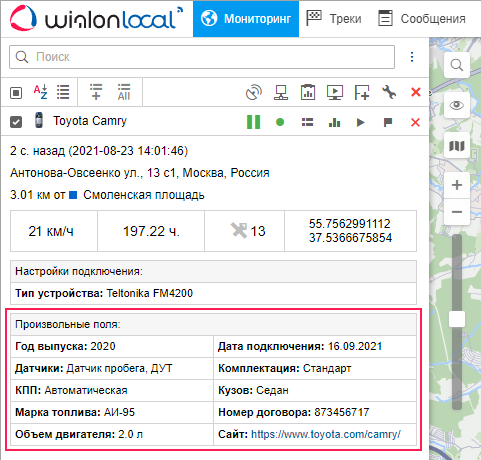Open the Сообщения tab

pos(422,19)
